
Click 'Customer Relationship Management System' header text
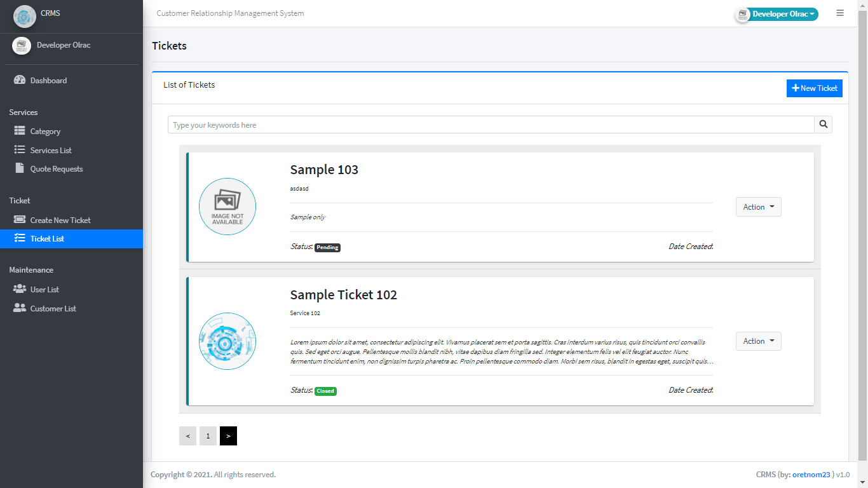click(230, 13)
